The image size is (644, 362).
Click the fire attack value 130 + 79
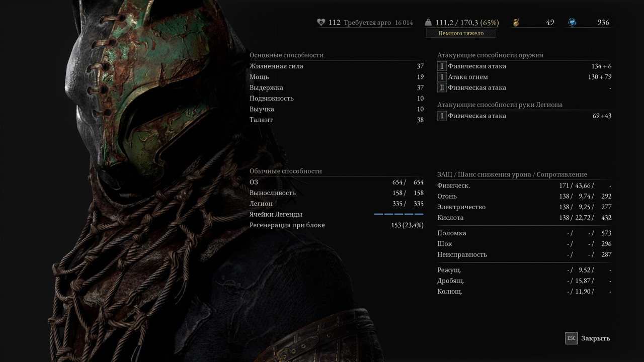[x=600, y=77]
